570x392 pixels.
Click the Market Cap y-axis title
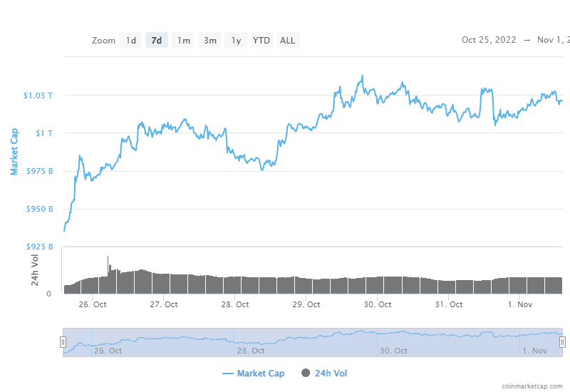coord(14,151)
